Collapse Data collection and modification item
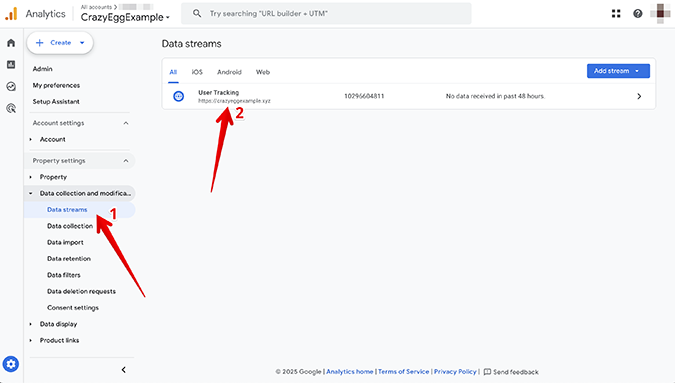The height and width of the screenshot is (383, 675). tap(31, 194)
